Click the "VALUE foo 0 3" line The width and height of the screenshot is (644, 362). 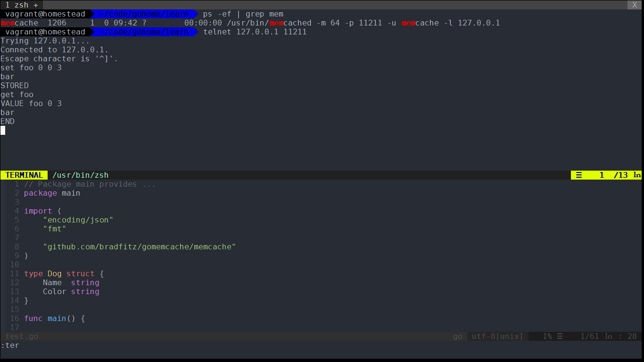tap(31, 104)
